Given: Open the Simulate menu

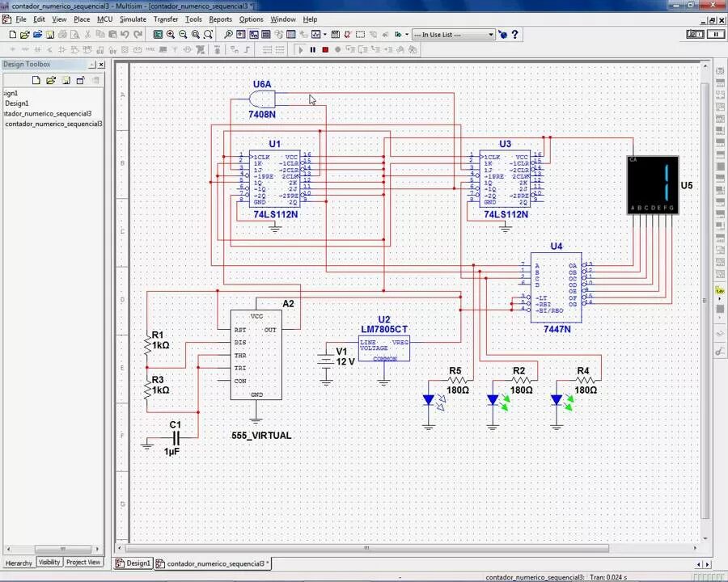Looking at the screenshot, I should point(133,19).
